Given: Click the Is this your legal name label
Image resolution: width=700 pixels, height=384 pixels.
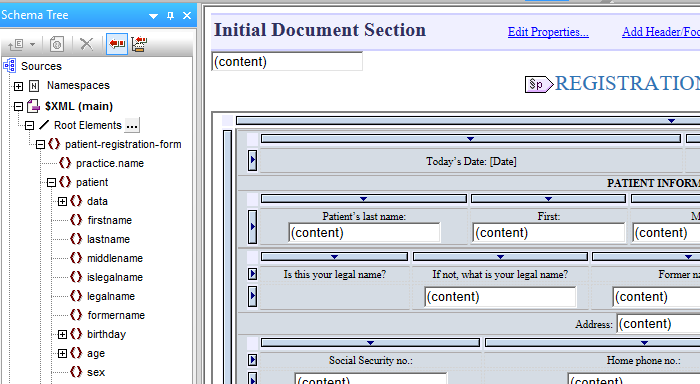Looking at the screenshot, I should (x=335, y=274).
